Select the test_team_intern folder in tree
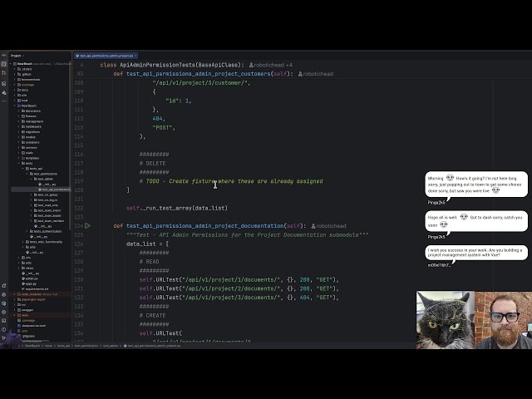 (47, 210)
